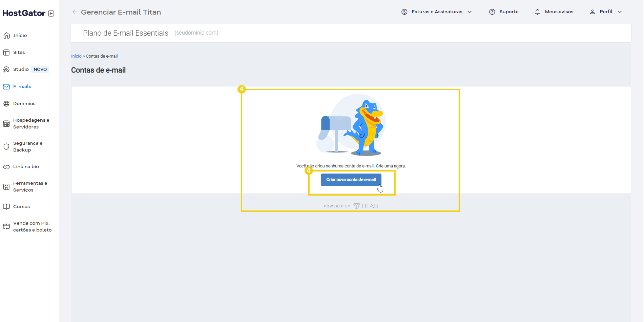This screenshot has height=322, width=644.
Task: Click the Ferramentas e Serviços store icon
Action: click(x=6, y=187)
